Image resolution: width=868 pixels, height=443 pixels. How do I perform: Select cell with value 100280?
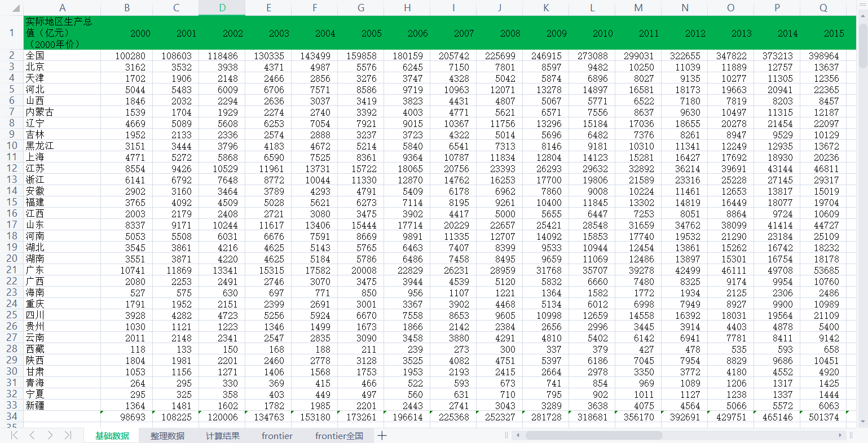pos(127,55)
